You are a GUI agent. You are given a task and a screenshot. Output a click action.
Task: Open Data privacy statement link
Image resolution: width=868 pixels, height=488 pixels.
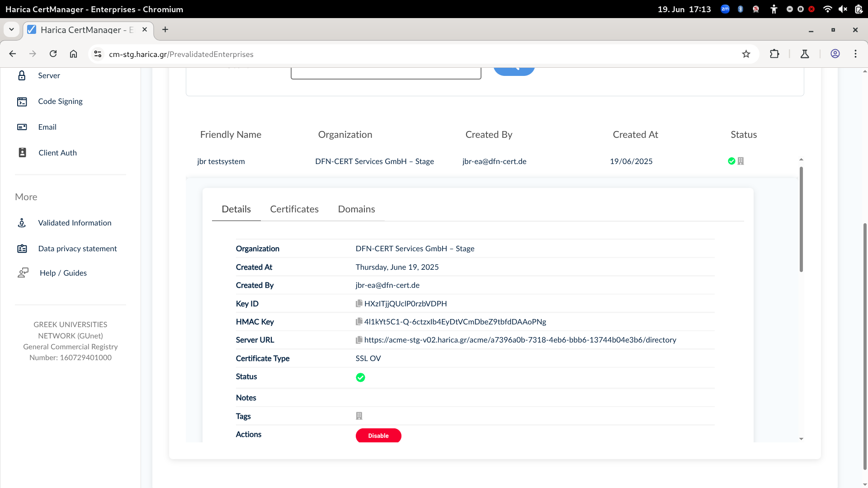point(77,249)
